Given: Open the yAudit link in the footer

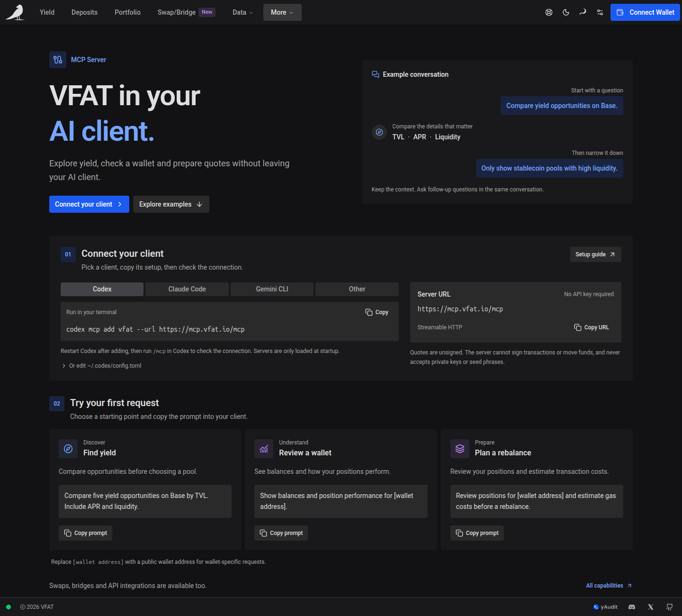Looking at the screenshot, I should coord(605,607).
